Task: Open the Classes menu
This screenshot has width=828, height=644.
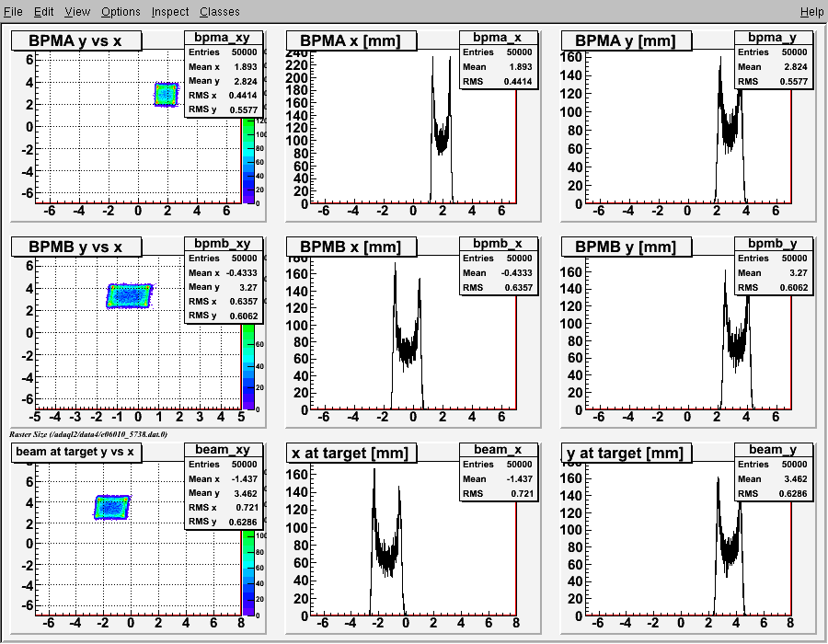Action: 220,12
